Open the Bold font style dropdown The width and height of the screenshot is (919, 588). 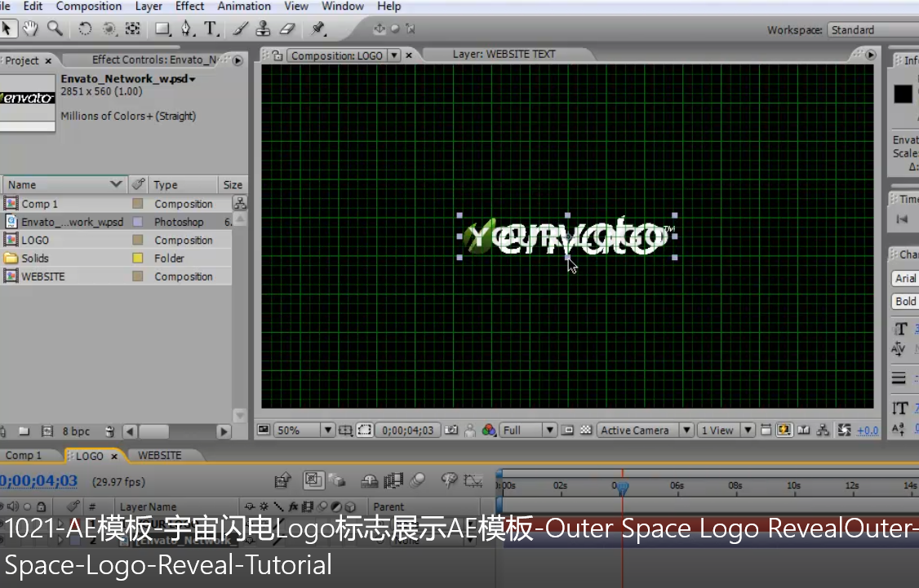(x=904, y=301)
